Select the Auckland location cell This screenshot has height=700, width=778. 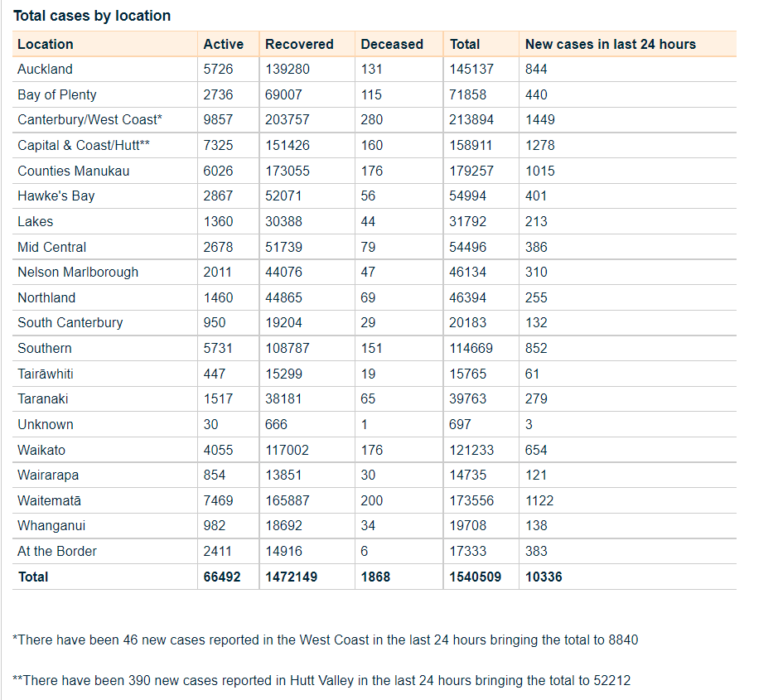point(45,70)
